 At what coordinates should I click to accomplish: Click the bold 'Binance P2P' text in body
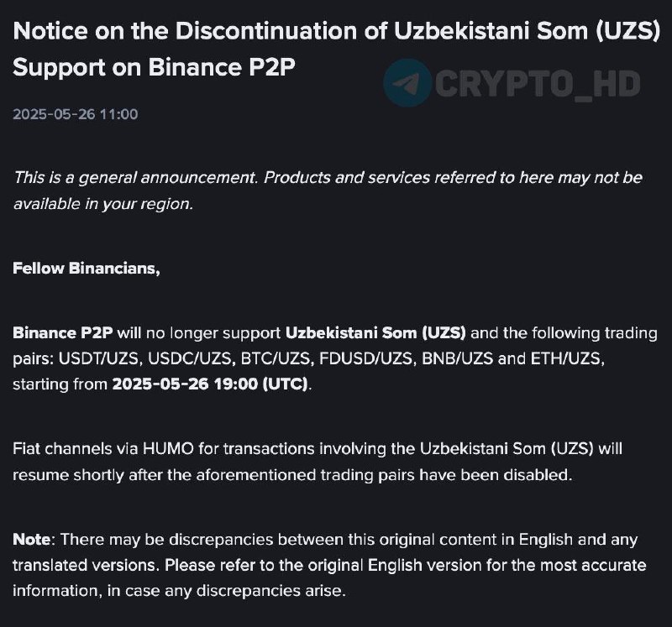coord(62,332)
